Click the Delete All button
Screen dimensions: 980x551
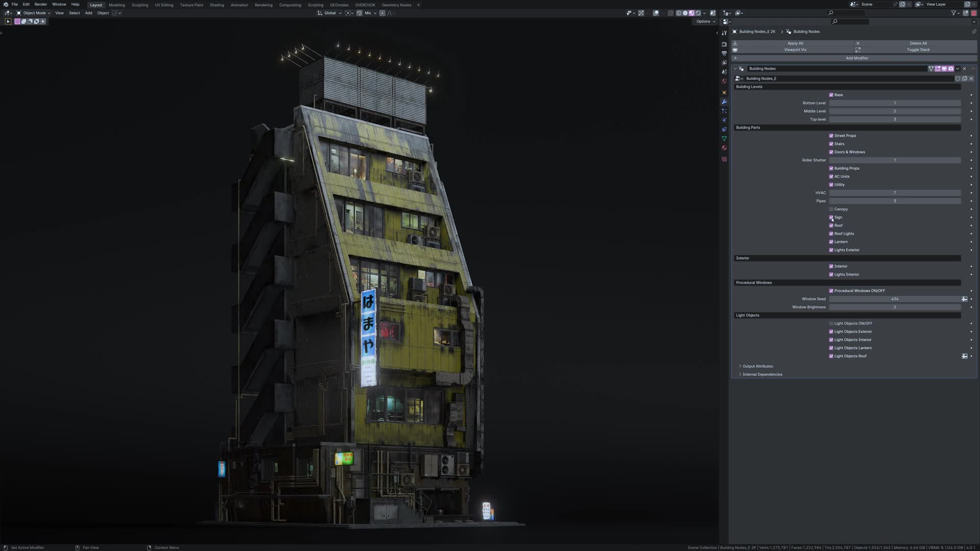pyautogui.click(x=917, y=43)
